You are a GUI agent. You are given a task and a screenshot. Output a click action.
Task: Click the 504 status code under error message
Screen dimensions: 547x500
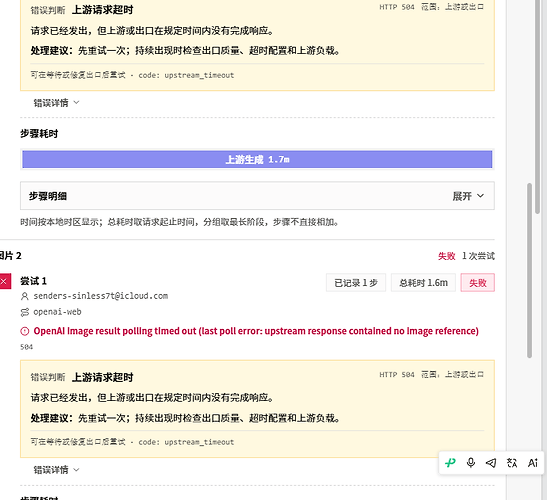27,347
